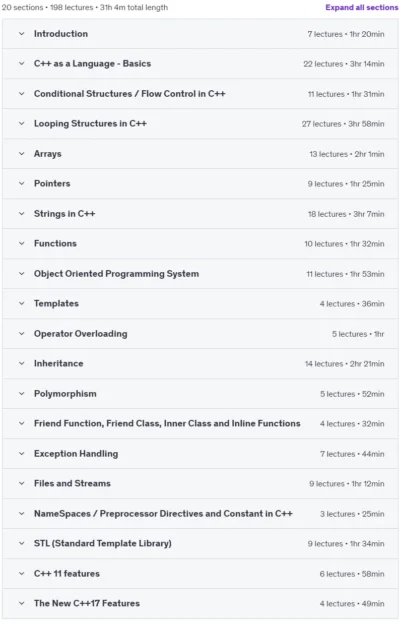Expand Operator Overloading section
Viewport: 400px width, 624px height.
coord(200,334)
